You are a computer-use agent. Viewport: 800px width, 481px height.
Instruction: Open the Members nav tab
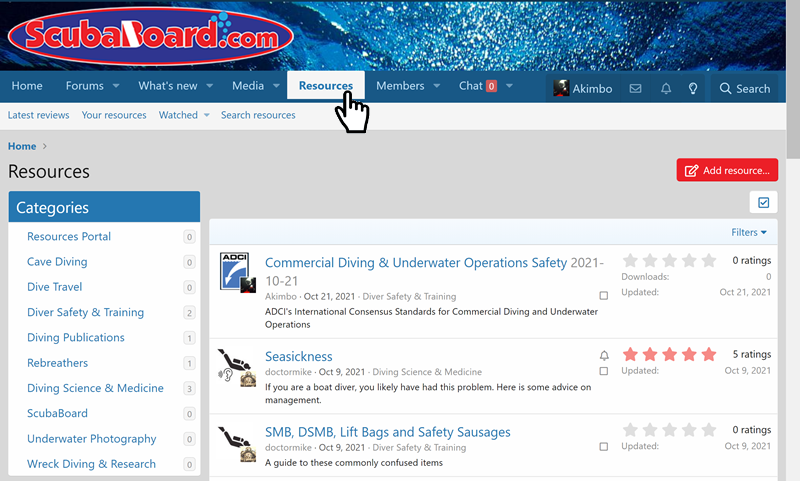[x=400, y=86]
